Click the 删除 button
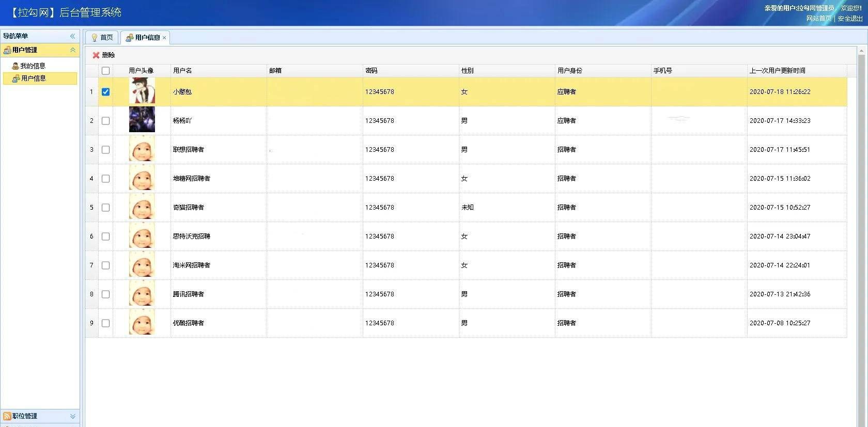 click(x=104, y=55)
